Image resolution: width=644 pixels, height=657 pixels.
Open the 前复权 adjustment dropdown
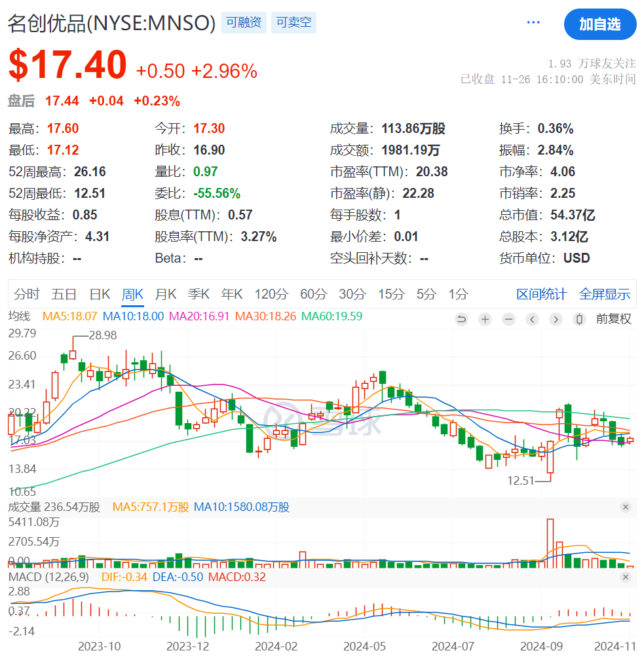pos(613,320)
